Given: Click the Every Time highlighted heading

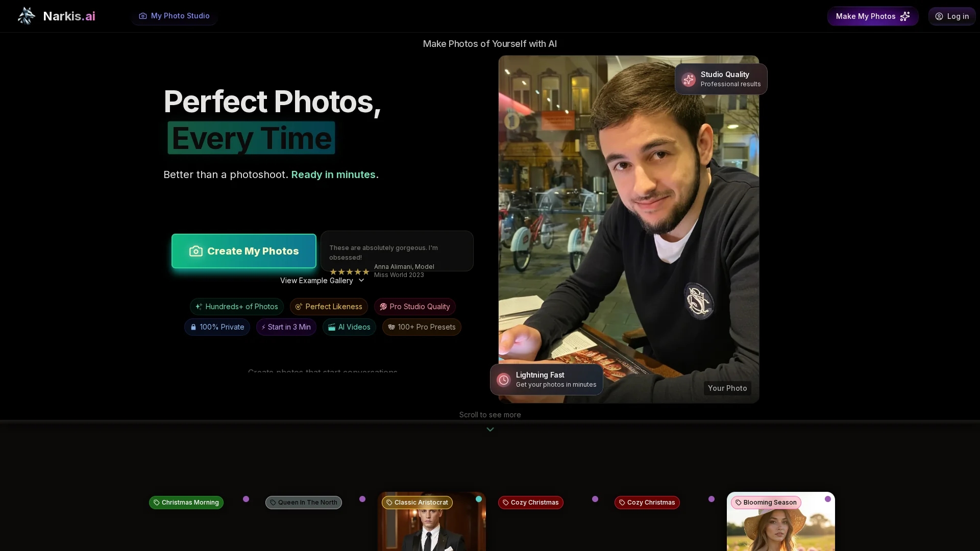Looking at the screenshot, I should point(251,138).
